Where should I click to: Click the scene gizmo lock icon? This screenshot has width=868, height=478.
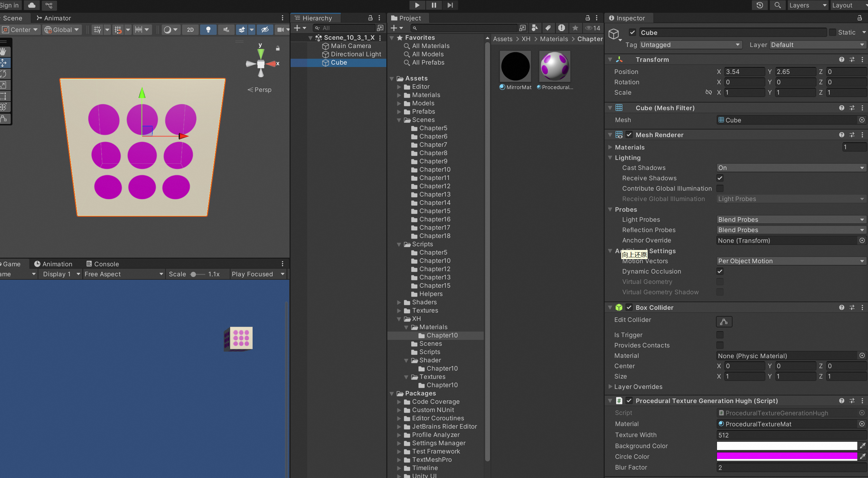coord(277,48)
